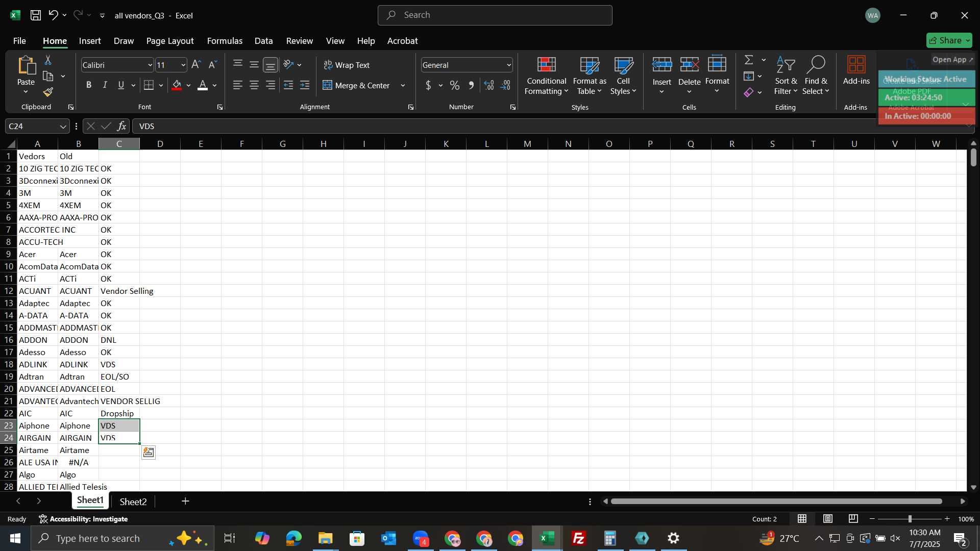This screenshot has width=980, height=551.
Task: Switch to the Insert tab
Action: pos(90,41)
